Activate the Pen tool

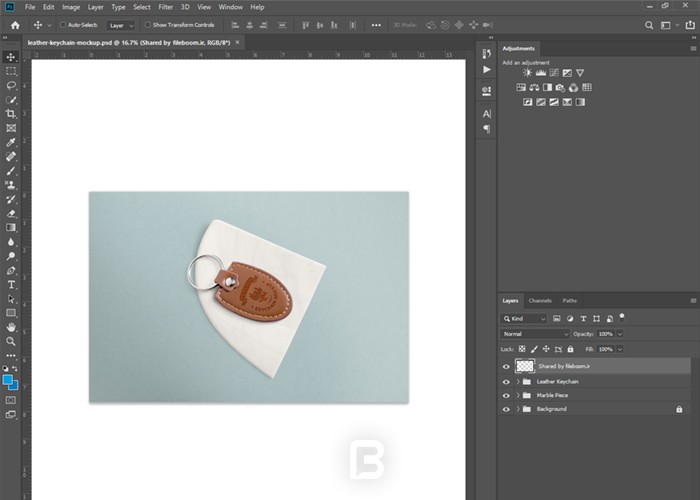(x=11, y=271)
